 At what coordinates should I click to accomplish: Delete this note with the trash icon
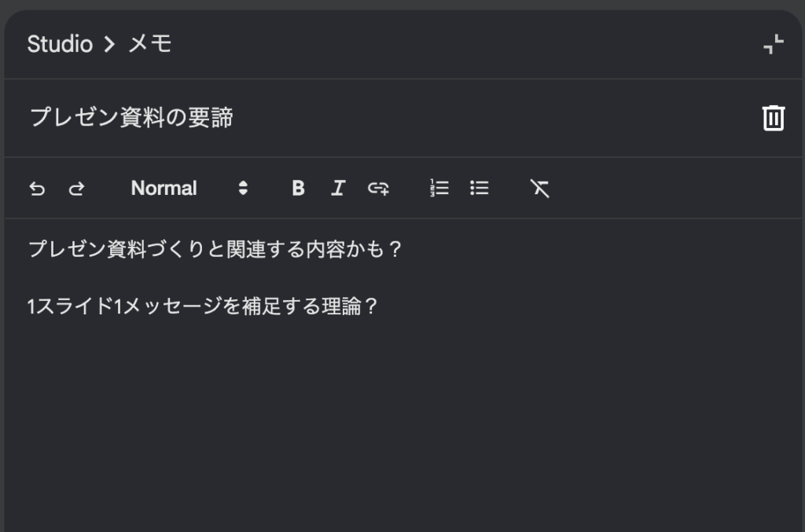tap(774, 118)
